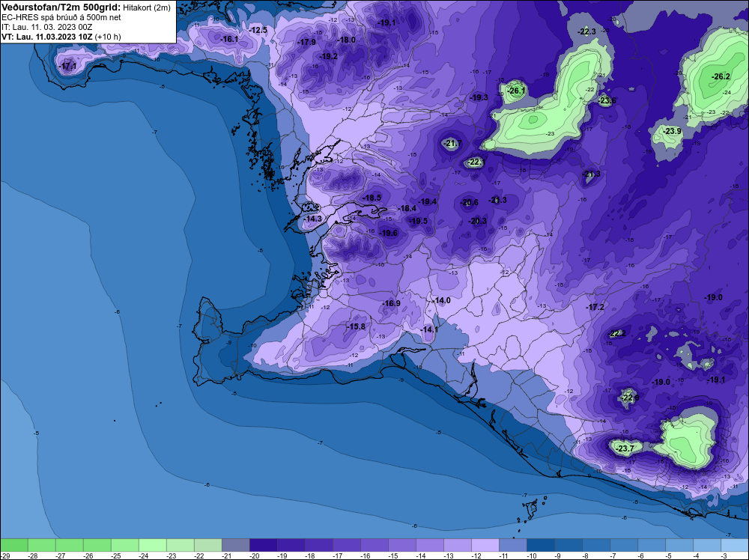Select the -14.3 coastal reading
749x560 pixels.
313,219
